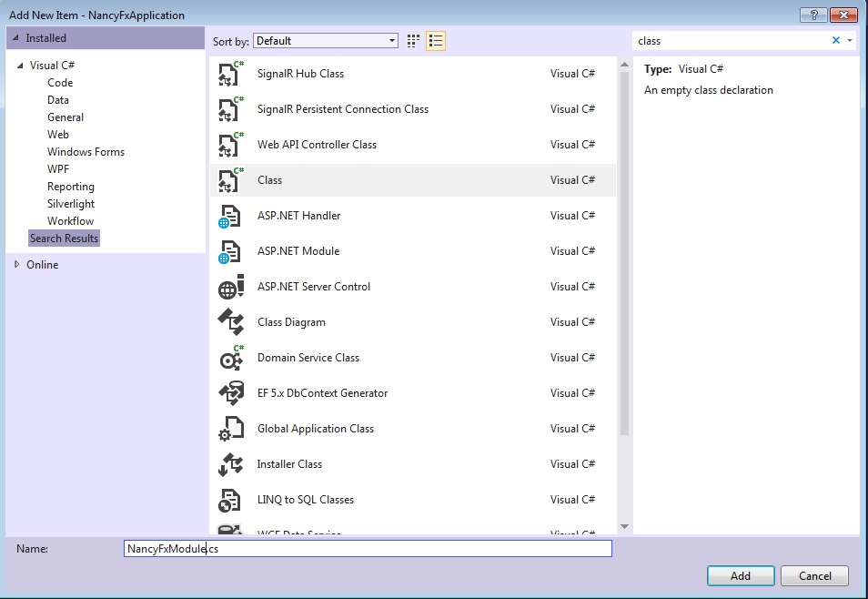Pick the Domain Service Class icon
Screen dimensions: 868x599
point(231,358)
